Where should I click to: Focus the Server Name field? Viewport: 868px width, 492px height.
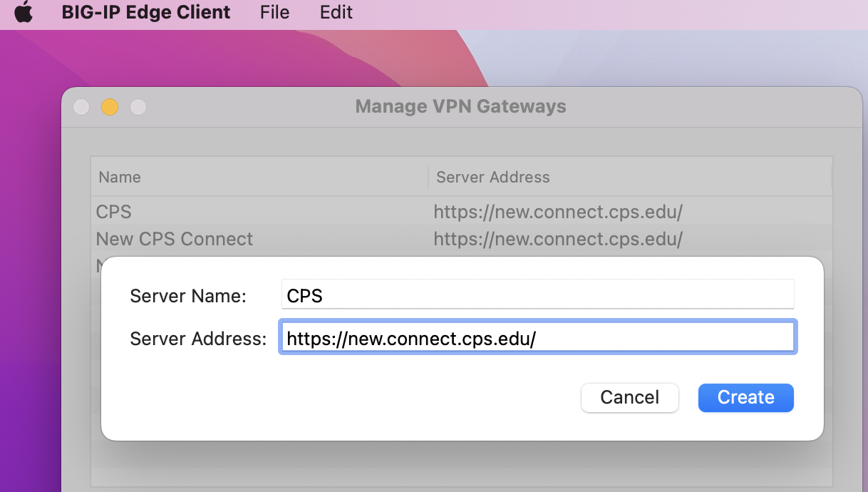(537, 294)
